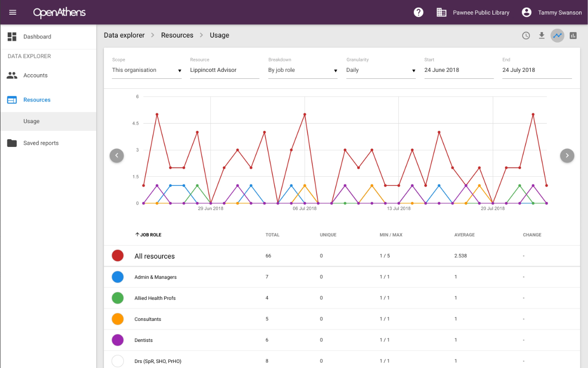588x368 pixels.
Task: Click the Pawnee Public Library organisation icon
Action: [441, 12]
